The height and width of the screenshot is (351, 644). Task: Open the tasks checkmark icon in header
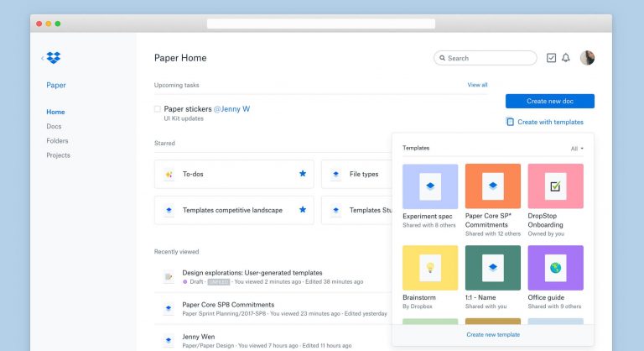tap(551, 58)
